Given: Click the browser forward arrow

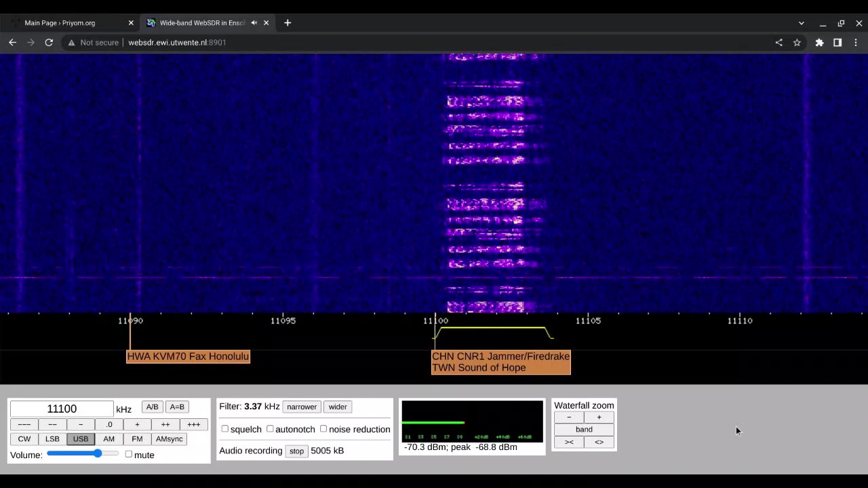Looking at the screenshot, I should point(31,42).
